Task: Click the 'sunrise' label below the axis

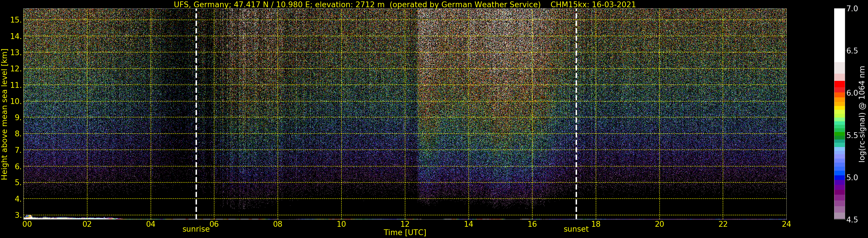Action: [x=196, y=229]
